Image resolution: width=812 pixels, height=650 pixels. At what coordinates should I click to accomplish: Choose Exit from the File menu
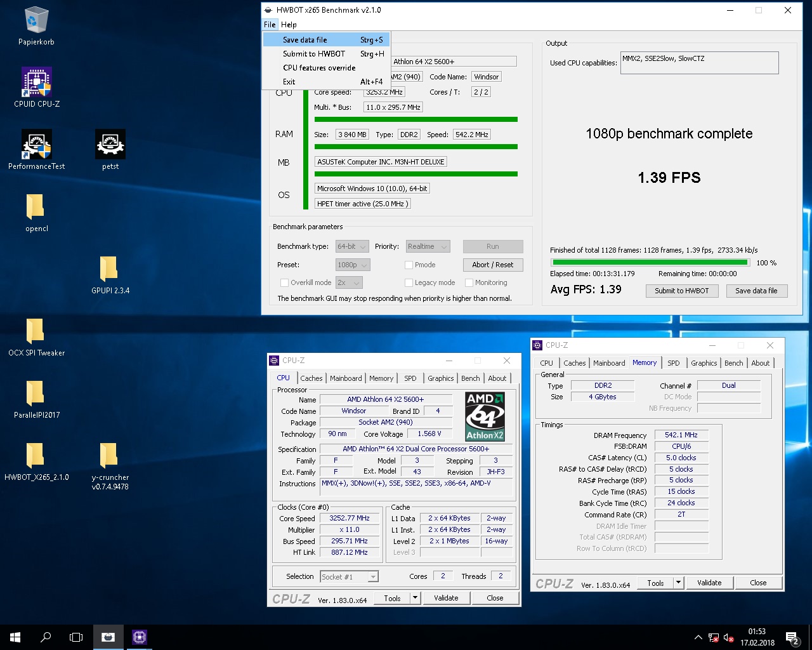coord(326,81)
